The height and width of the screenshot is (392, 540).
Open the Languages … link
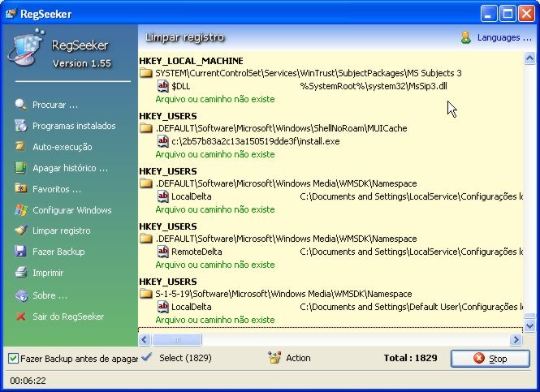click(x=504, y=37)
